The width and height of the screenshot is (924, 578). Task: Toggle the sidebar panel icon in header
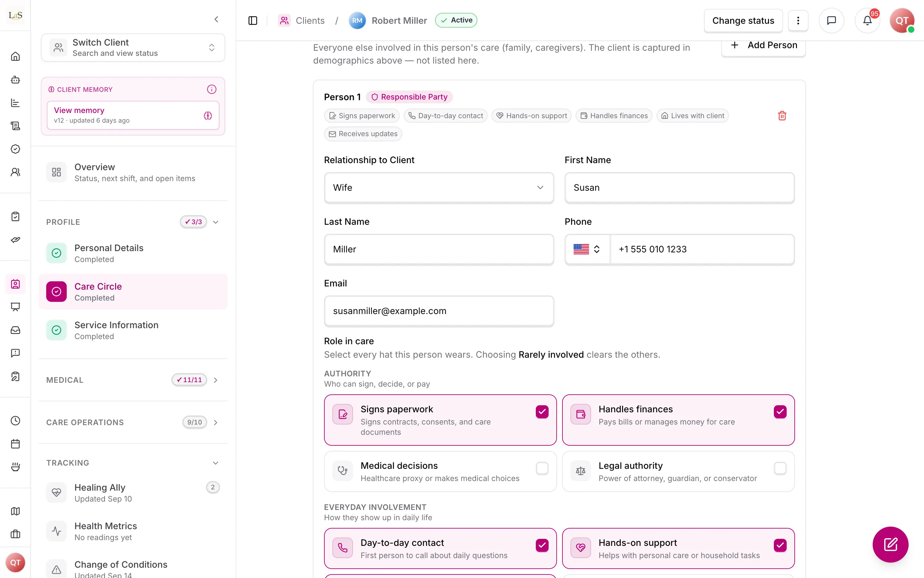(253, 21)
